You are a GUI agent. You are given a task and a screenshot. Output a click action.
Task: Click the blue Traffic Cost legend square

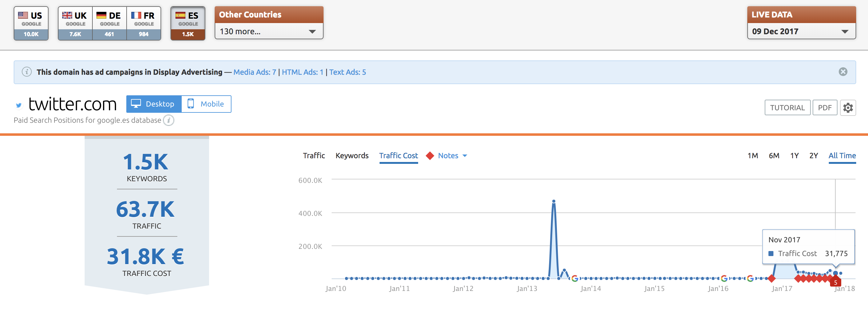tap(771, 253)
